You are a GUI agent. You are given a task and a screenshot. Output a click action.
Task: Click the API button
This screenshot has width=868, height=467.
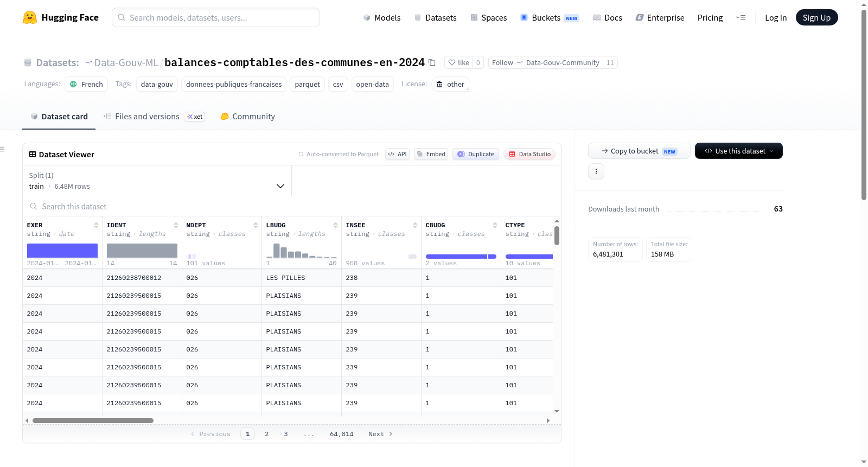(x=397, y=154)
